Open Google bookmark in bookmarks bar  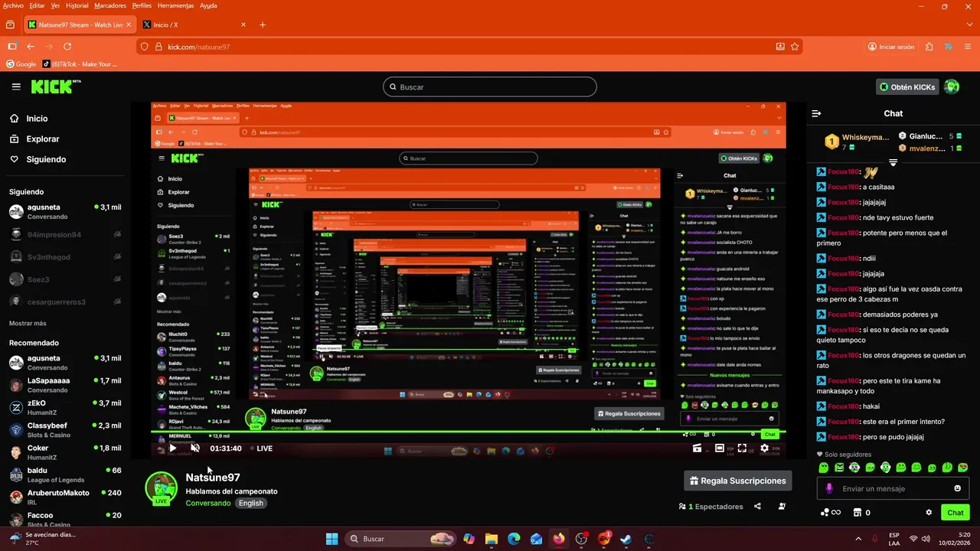[x=21, y=64]
